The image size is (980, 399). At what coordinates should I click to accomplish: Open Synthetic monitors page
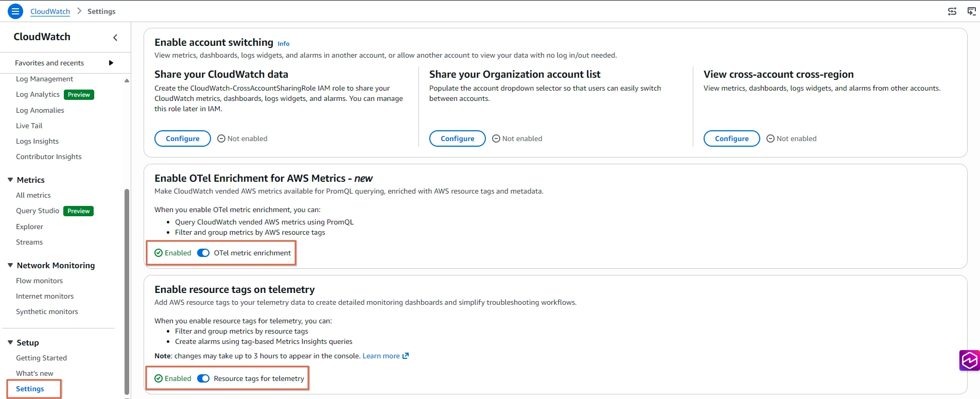[x=47, y=311]
